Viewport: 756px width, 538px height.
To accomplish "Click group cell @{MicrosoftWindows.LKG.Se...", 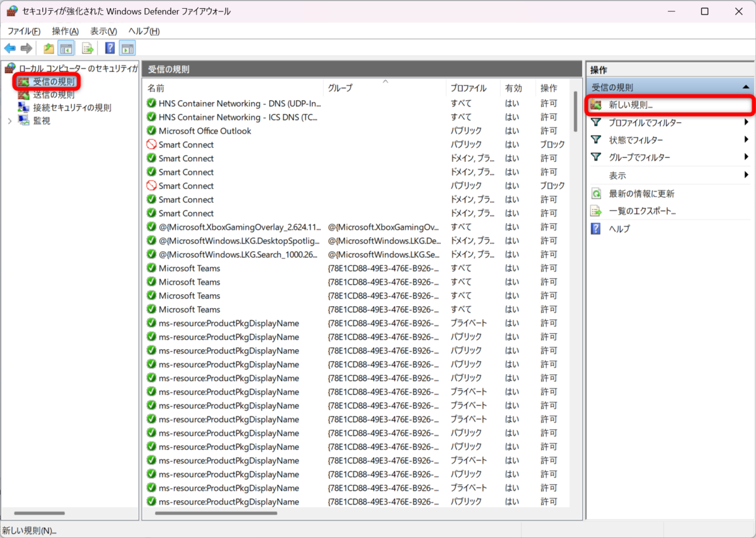I will click(384, 255).
